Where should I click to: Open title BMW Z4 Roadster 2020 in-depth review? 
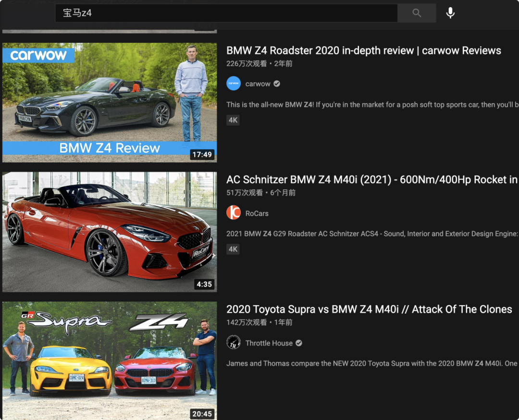363,50
